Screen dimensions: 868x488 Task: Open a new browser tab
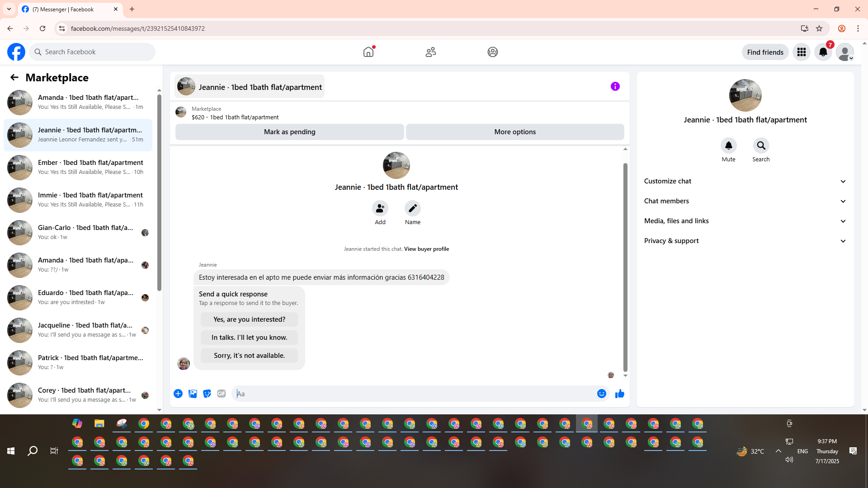tap(132, 9)
